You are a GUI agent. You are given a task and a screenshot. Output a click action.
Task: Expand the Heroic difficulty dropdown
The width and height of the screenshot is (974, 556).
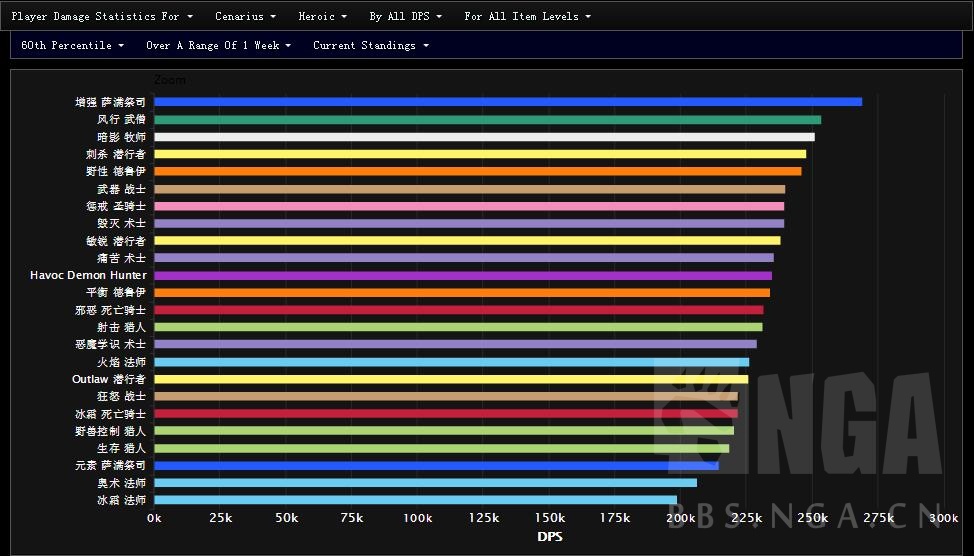[x=322, y=16]
